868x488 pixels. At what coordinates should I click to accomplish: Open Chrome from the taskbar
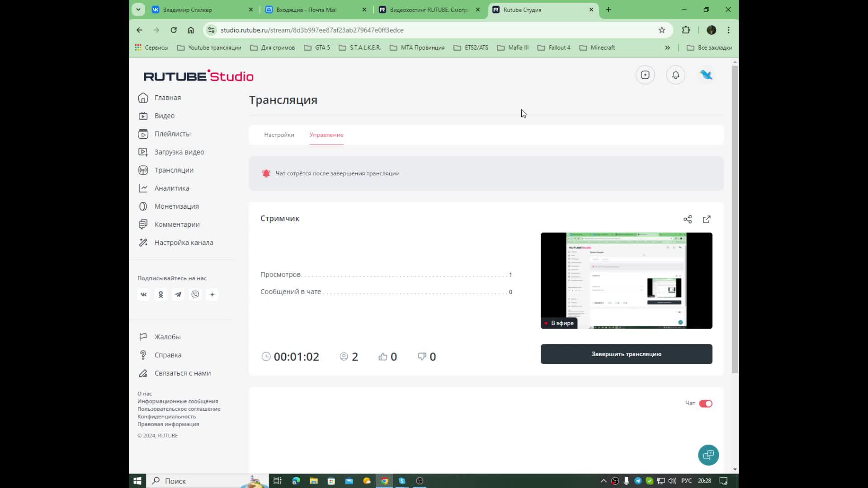click(x=384, y=481)
